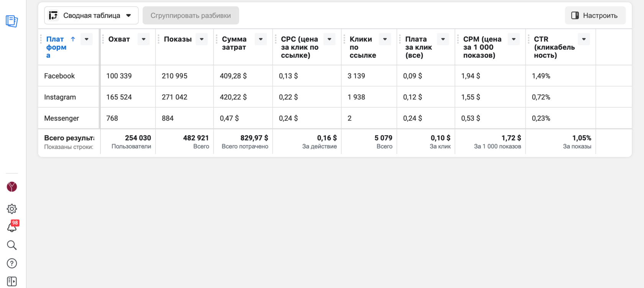
Task: Open CTR column dropdown arrow
Action: pyautogui.click(x=584, y=39)
